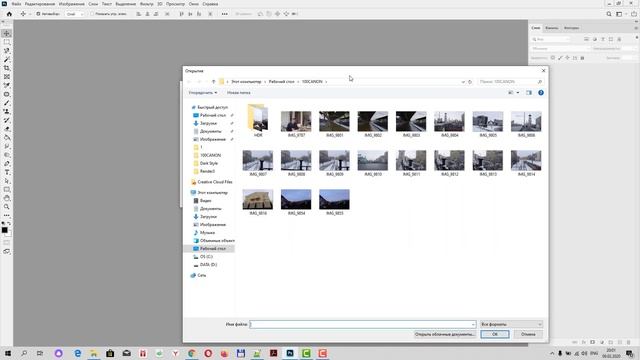Select Dark Style folder in sidebar

coord(209,163)
